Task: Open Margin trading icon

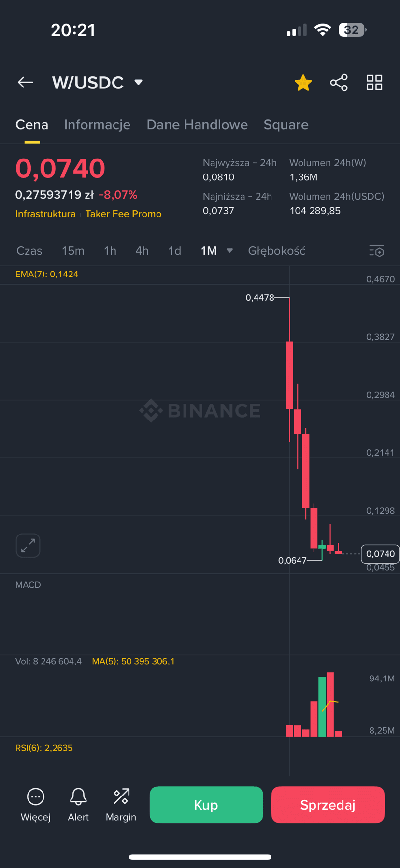Action: click(x=121, y=796)
